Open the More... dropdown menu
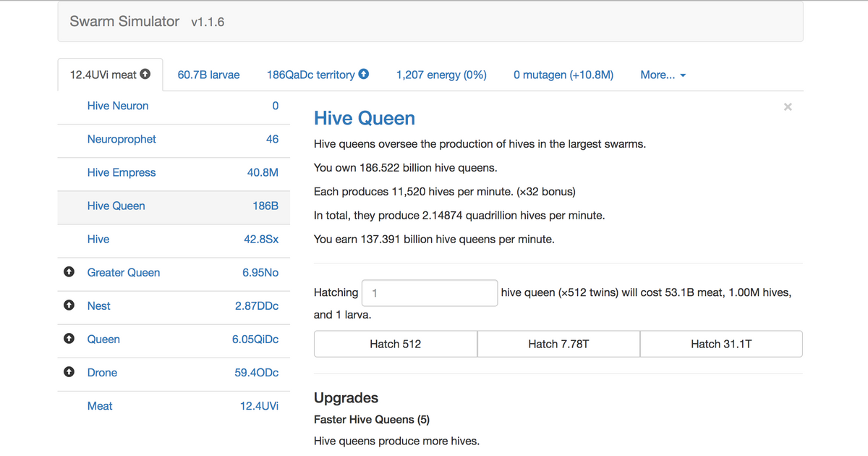 tap(663, 75)
